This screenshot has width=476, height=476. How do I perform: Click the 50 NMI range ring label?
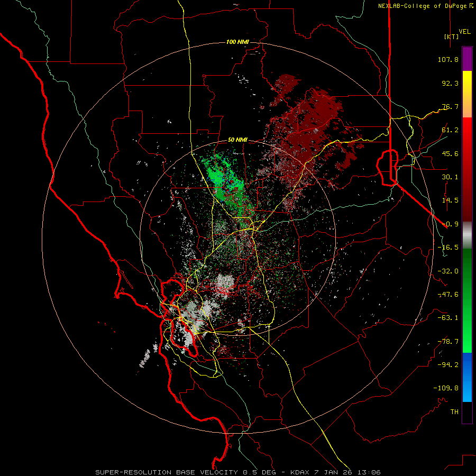click(237, 140)
